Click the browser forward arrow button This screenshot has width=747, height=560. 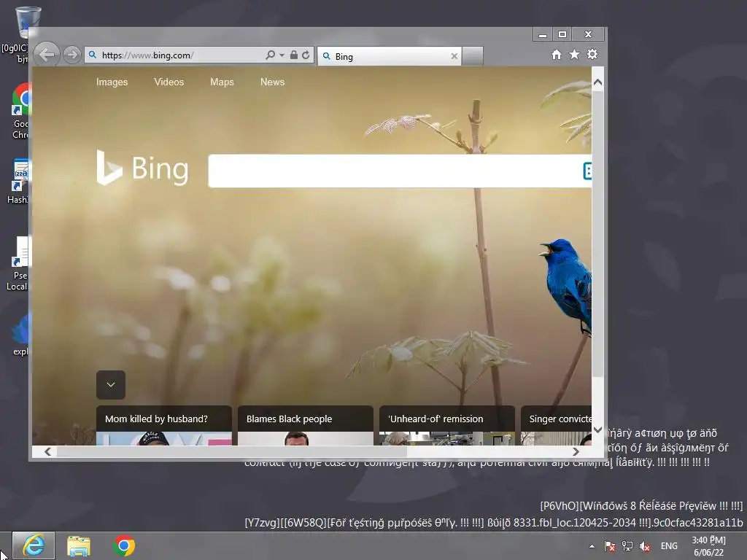pyautogui.click(x=72, y=55)
